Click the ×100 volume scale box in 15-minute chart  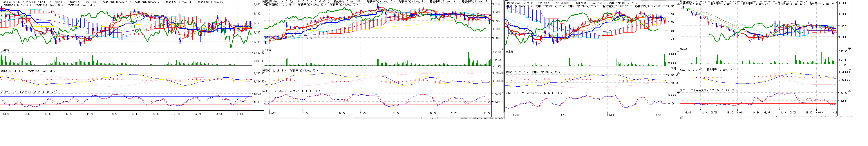(x=497, y=66)
